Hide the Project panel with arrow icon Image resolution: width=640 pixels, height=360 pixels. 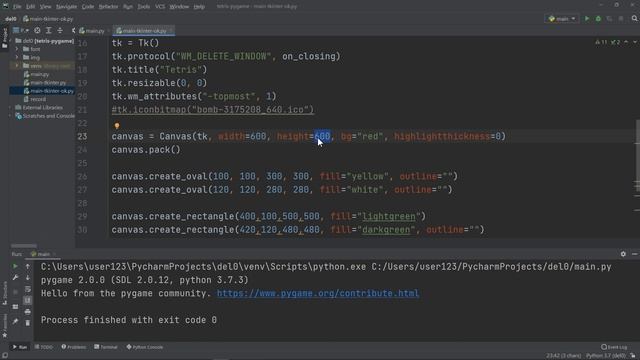click(x=73, y=31)
